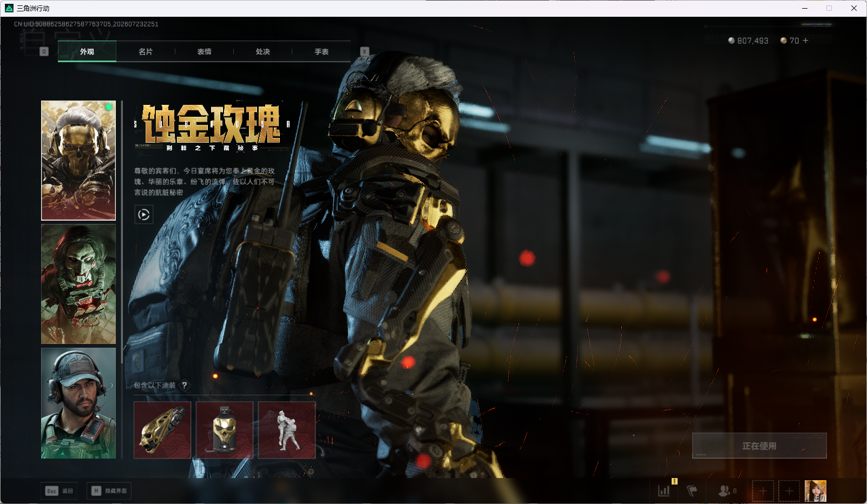This screenshot has width=867, height=504.
Task: Open the bar chart statistics icon
Action: pyautogui.click(x=664, y=490)
